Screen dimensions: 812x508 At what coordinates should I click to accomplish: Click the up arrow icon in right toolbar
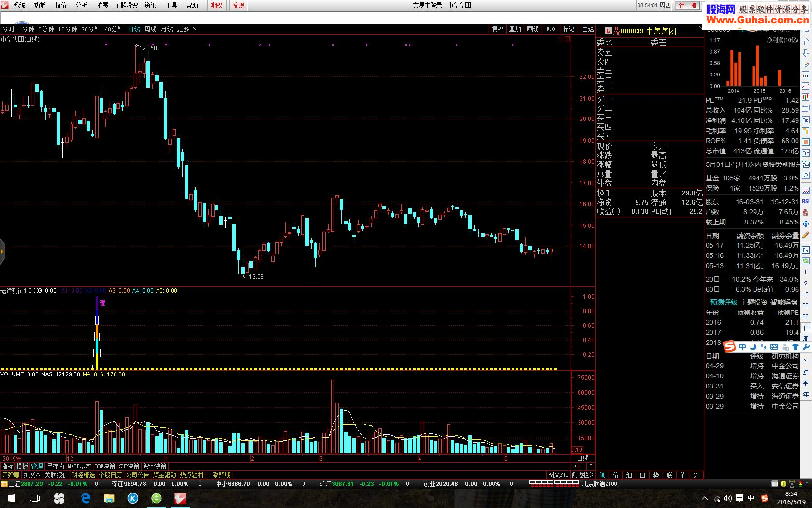click(x=806, y=41)
